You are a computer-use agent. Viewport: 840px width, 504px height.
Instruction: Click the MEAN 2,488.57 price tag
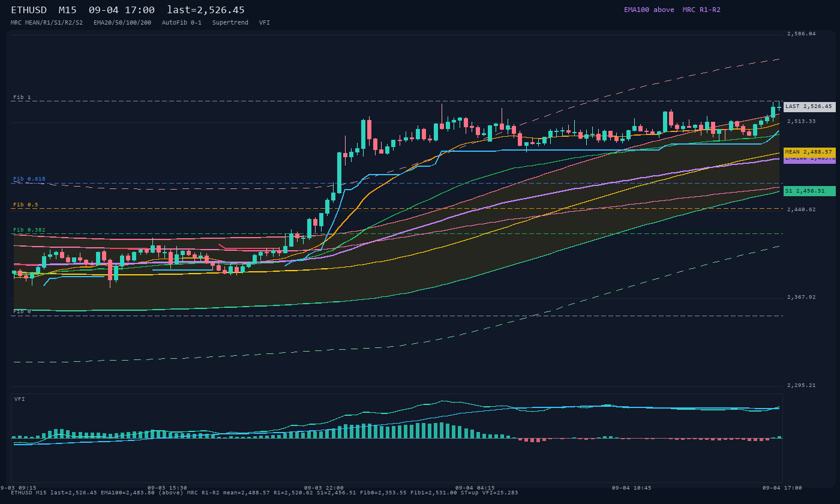(x=809, y=152)
